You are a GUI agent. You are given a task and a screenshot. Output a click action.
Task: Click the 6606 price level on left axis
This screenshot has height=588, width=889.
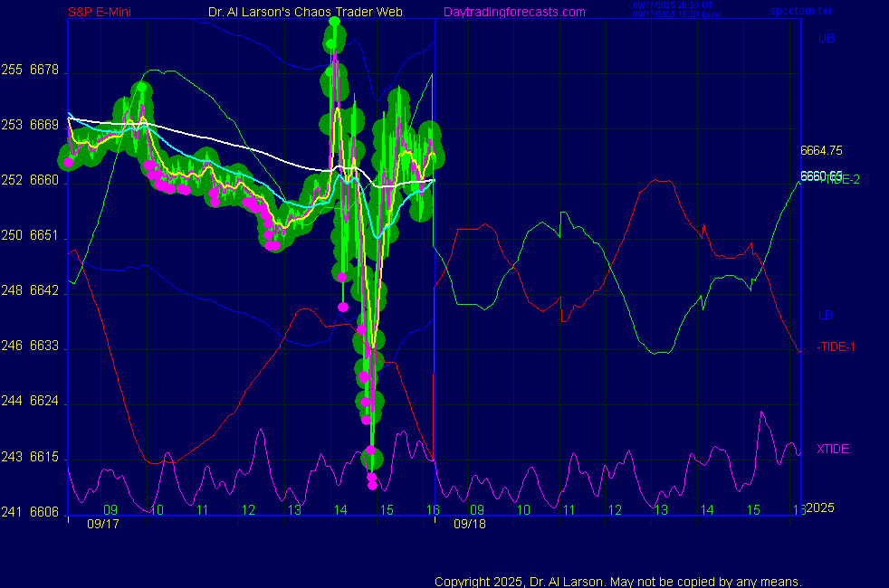pyautogui.click(x=43, y=512)
